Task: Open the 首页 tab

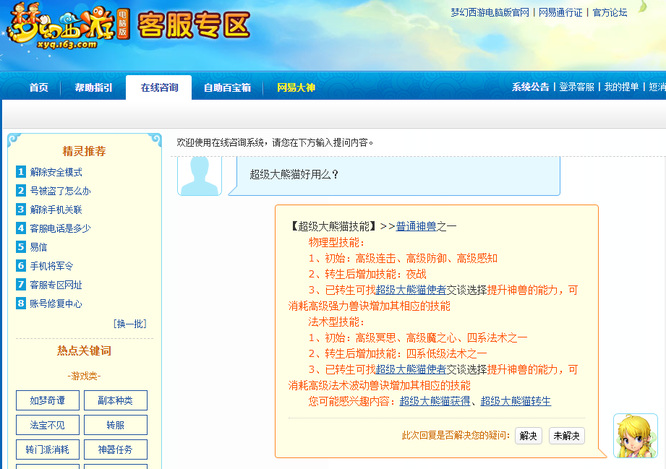Action: pos(39,88)
